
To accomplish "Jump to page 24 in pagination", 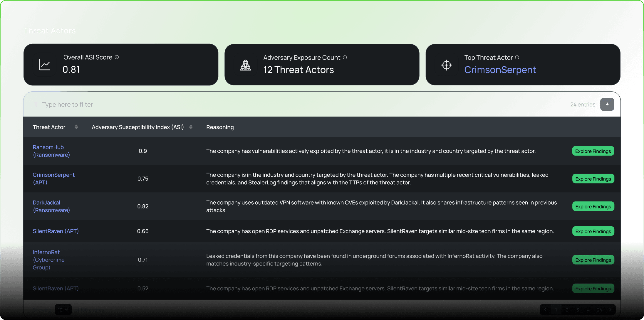I will (599, 309).
